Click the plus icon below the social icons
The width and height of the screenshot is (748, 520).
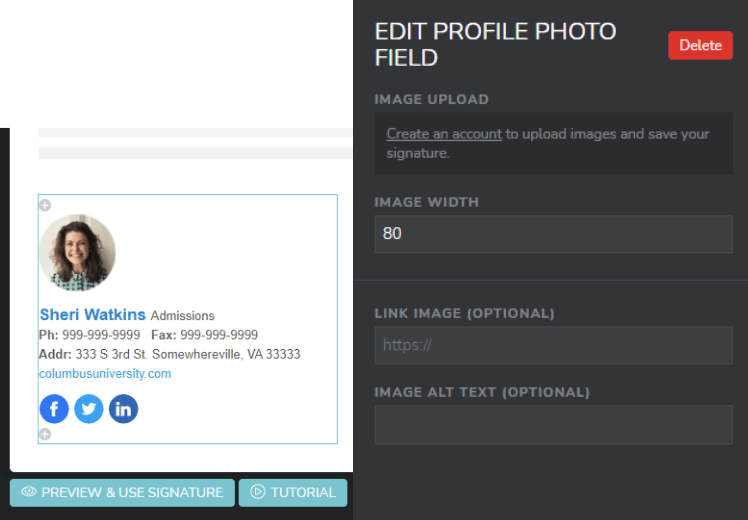[x=44, y=434]
